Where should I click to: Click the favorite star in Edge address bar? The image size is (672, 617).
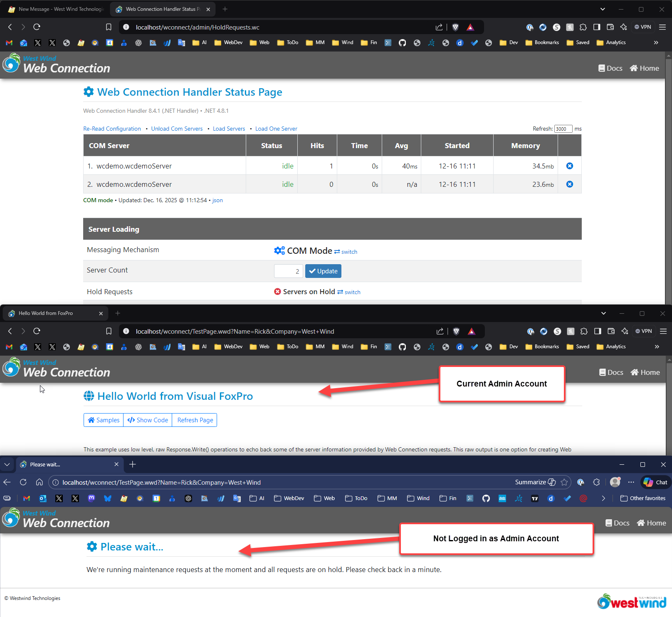tap(564, 482)
